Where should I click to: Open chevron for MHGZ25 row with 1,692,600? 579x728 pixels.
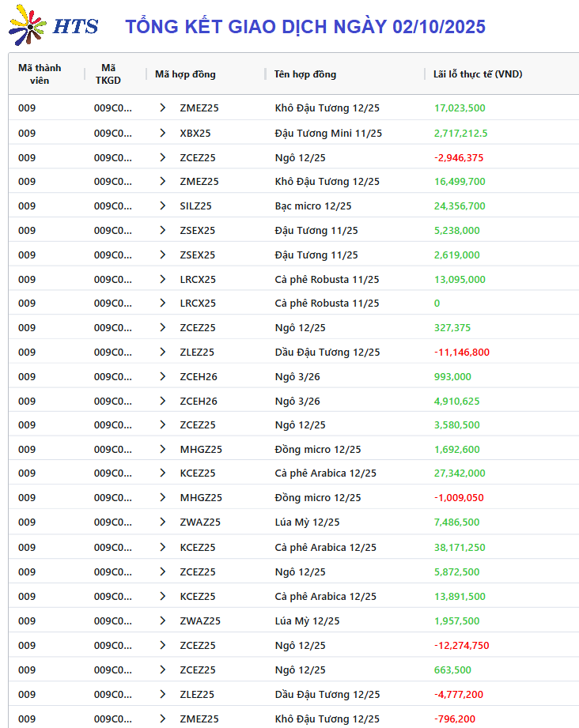[x=163, y=449]
